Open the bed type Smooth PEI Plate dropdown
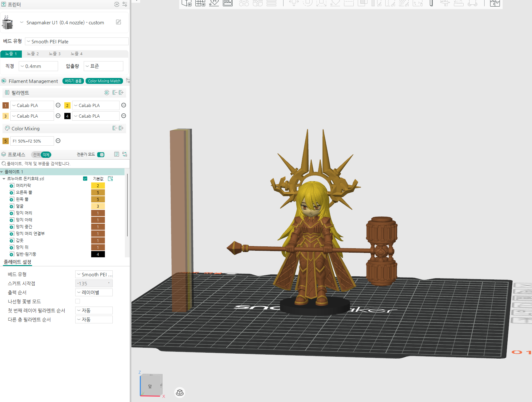Image resolution: width=532 pixels, height=402 pixels. (77, 41)
